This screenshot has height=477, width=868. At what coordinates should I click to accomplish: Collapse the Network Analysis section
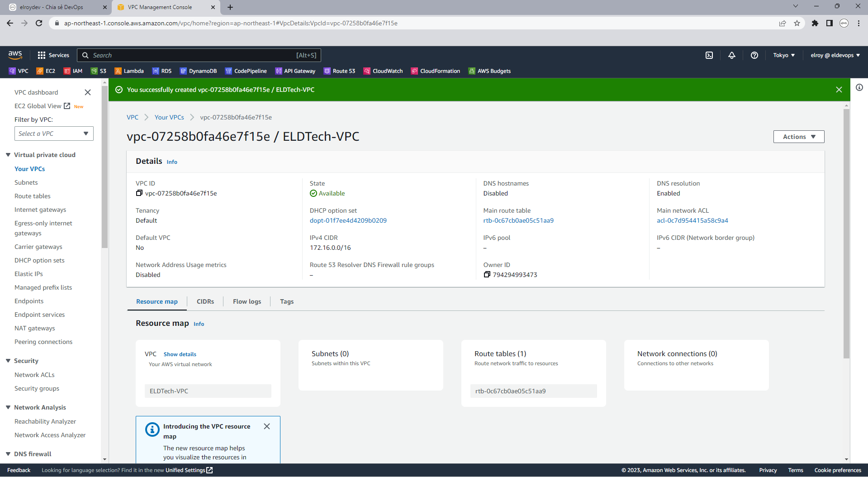coord(8,407)
